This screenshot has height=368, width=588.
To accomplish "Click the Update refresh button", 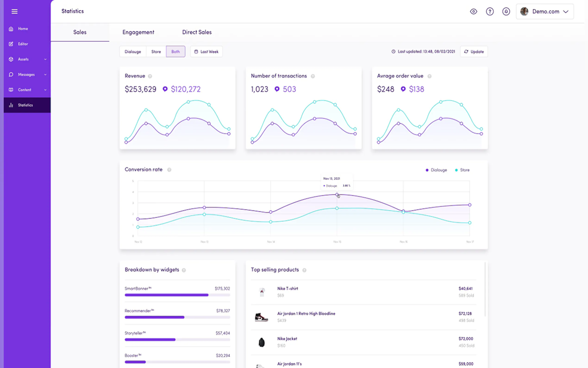I will coord(474,52).
